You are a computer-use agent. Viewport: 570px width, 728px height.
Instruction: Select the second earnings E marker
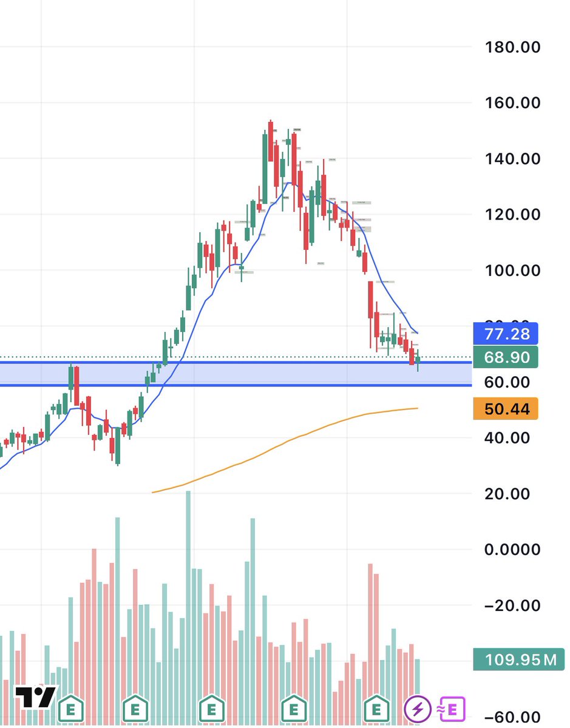coord(135,707)
